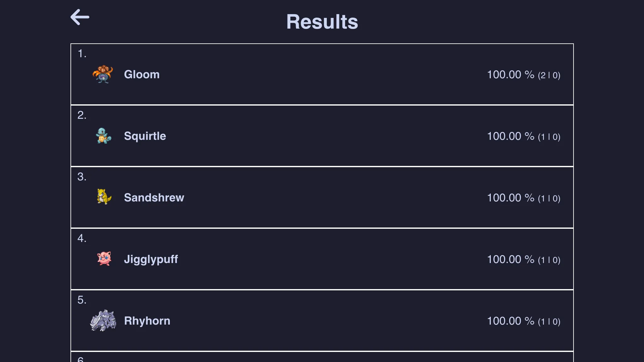Select the Squirtle result row
The height and width of the screenshot is (362, 644).
(322, 136)
